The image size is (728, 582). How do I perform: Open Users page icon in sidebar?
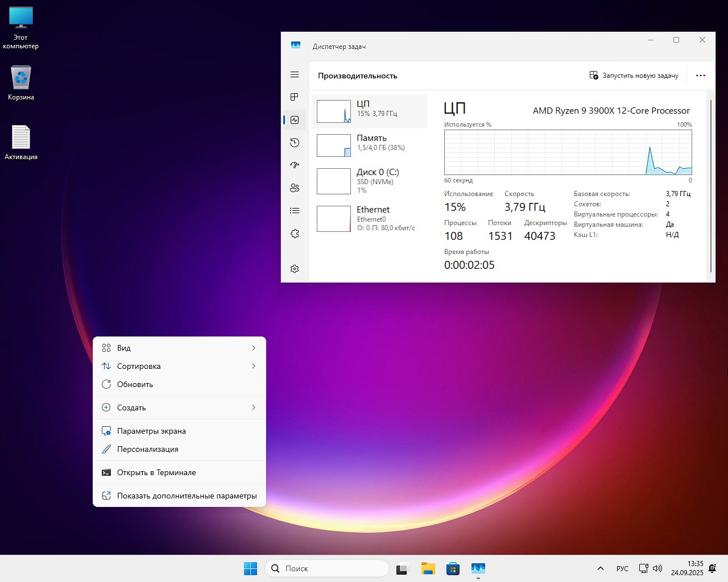pyautogui.click(x=295, y=188)
